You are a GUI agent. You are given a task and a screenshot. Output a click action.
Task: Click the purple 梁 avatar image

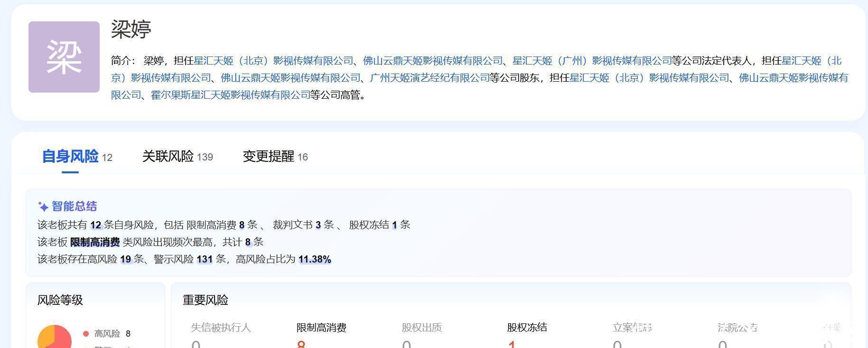point(64,57)
